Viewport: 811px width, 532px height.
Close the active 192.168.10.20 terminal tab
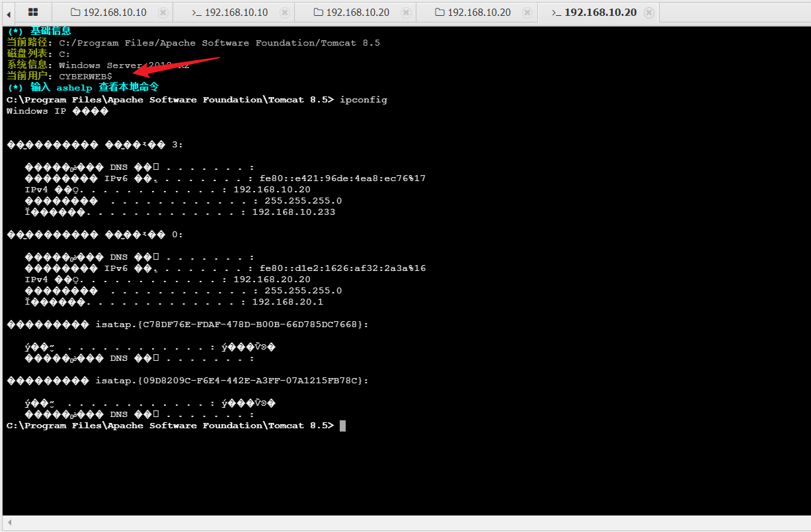pyautogui.click(x=649, y=13)
